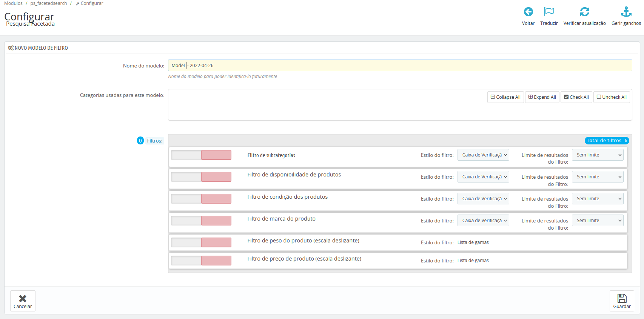Image resolution: width=644 pixels, height=319 pixels.
Task: Click the Nome do modelo text field
Action: pyautogui.click(x=400, y=66)
